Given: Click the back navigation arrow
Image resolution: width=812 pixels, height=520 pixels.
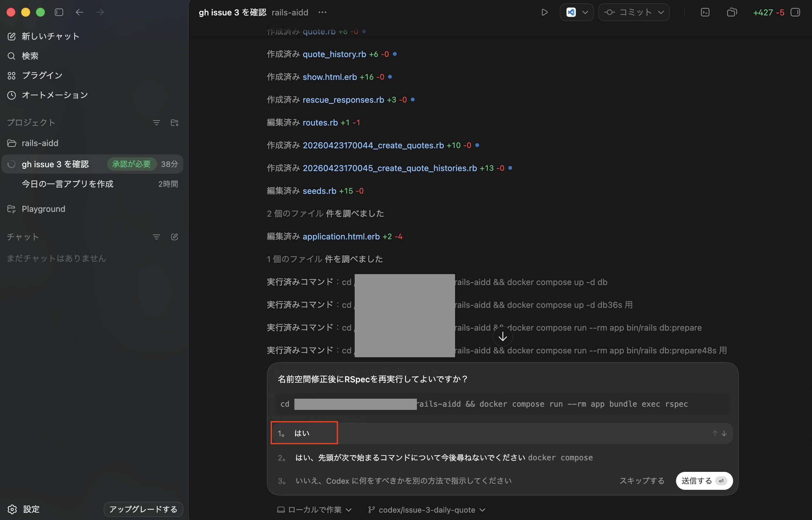Looking at the screenshot, I should pyautogui.click(x=80, y=13).
